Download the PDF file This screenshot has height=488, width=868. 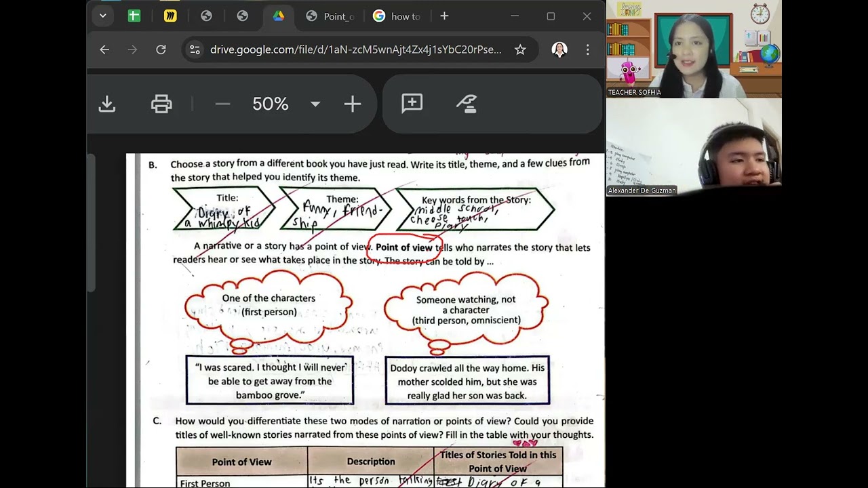click(x=107, y=104)
